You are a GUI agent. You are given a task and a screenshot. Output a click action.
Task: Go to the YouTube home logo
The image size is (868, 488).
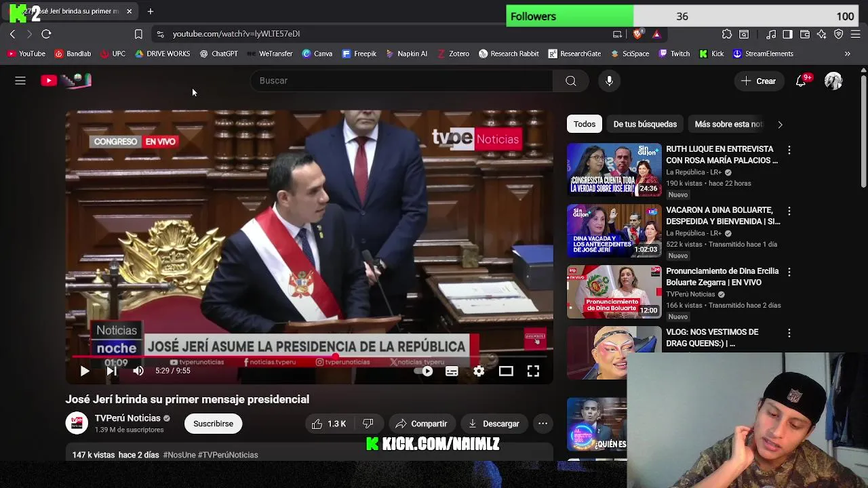coord(66,81)
